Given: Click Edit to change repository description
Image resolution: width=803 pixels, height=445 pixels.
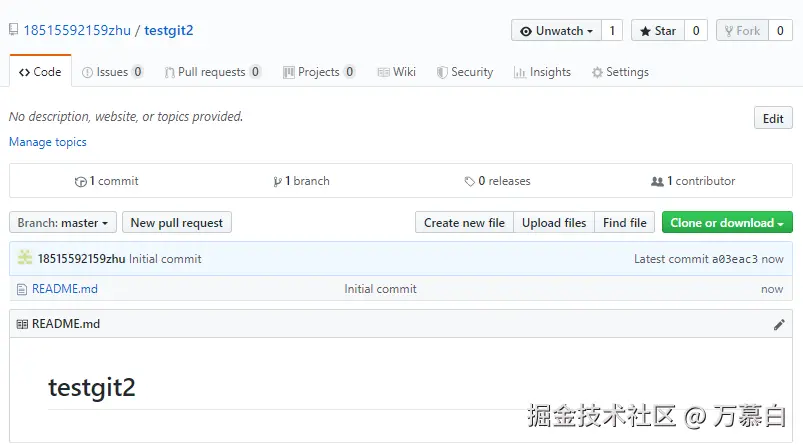Looking at the screenshot, I should pos(773,118).
